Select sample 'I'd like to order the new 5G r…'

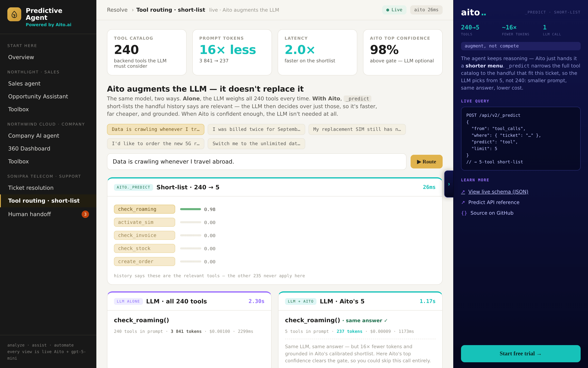tap(156, 144)
